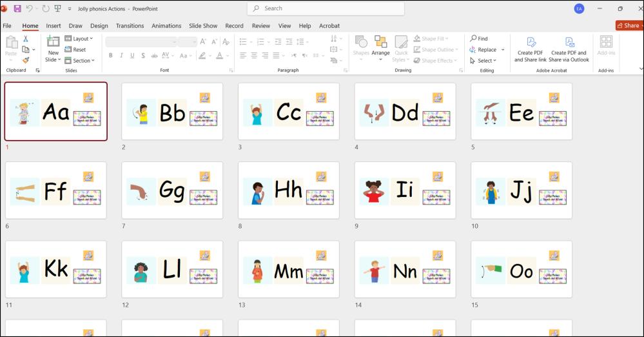The height and width of the screenshot is (337, 644).
Task: Click the Reset slide button
Action: tap(75, 49)
